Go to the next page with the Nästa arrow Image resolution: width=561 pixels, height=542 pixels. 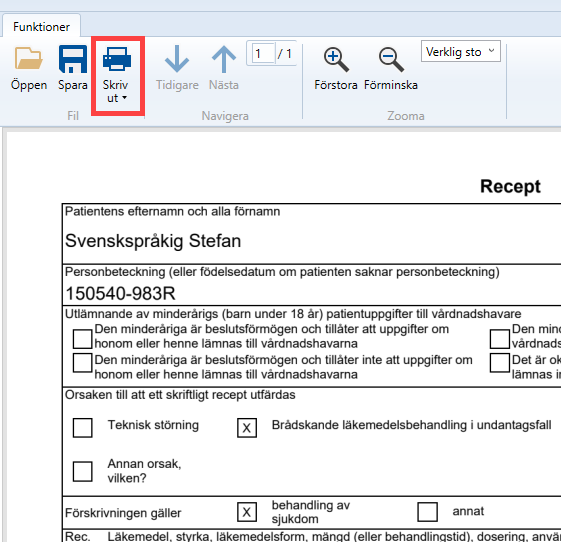click(x=224, y=68)
